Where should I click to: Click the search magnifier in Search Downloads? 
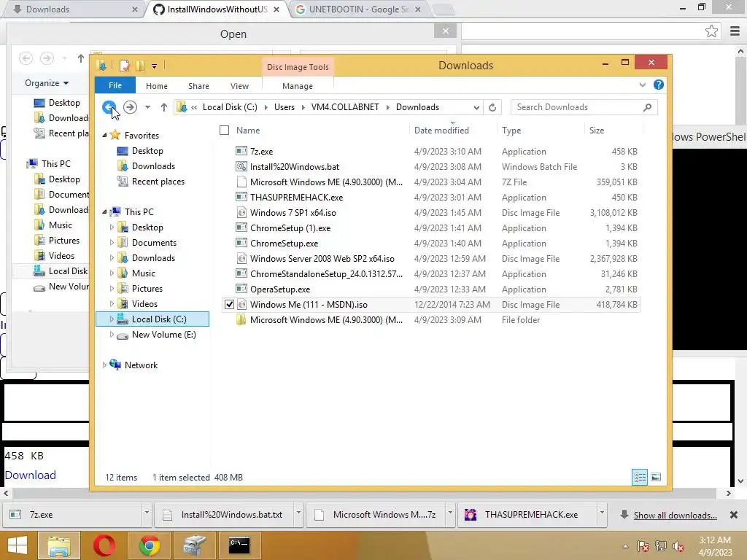pyautogui.click(x=648, y=107)
